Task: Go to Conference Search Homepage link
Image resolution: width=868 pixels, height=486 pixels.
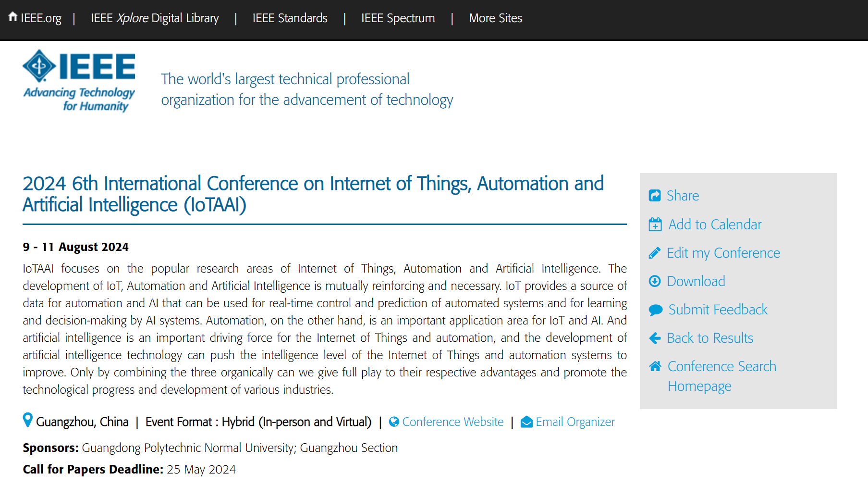Action: [722, 376]
